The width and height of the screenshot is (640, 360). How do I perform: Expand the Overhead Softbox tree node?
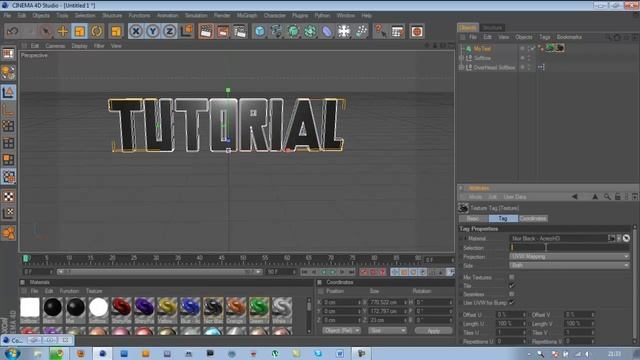pyautogui.click(x=462, y=67)
